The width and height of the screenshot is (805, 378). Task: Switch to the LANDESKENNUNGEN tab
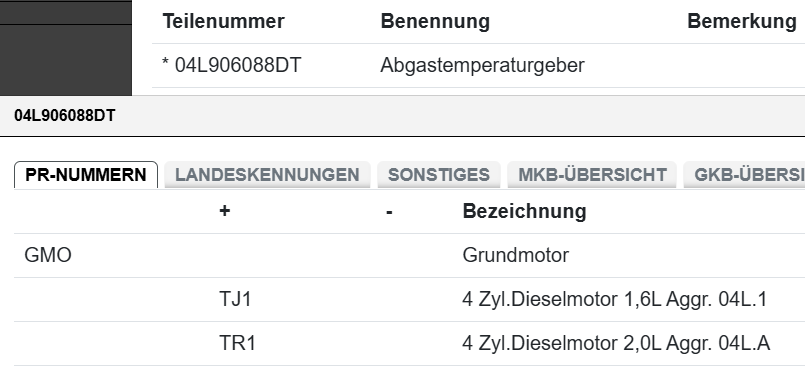point(267,175)
